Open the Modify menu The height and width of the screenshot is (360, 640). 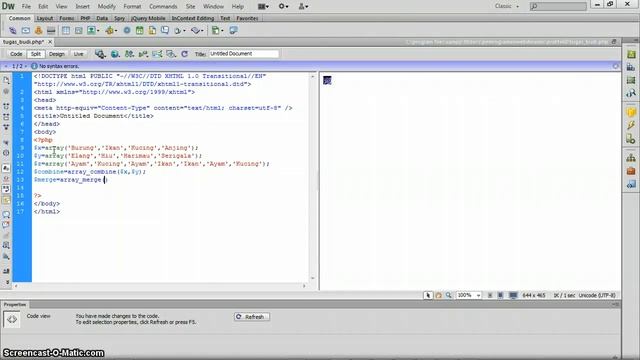pos(107,6)
